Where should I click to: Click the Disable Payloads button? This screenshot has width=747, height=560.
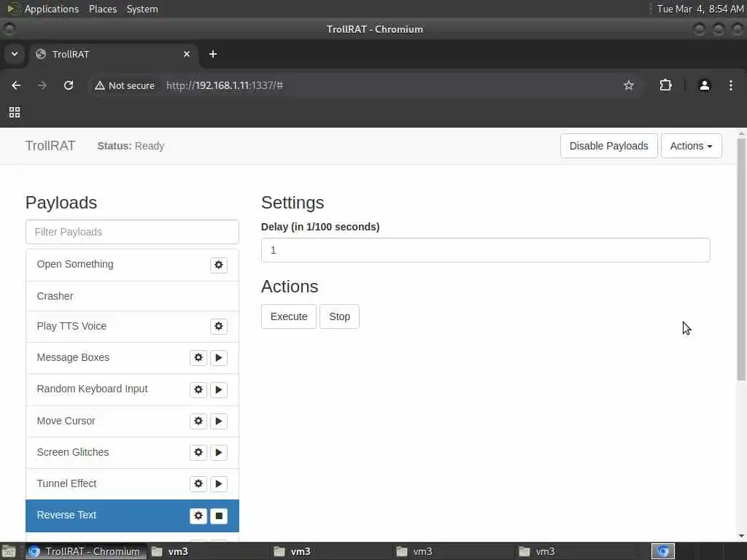click(609, 146)
